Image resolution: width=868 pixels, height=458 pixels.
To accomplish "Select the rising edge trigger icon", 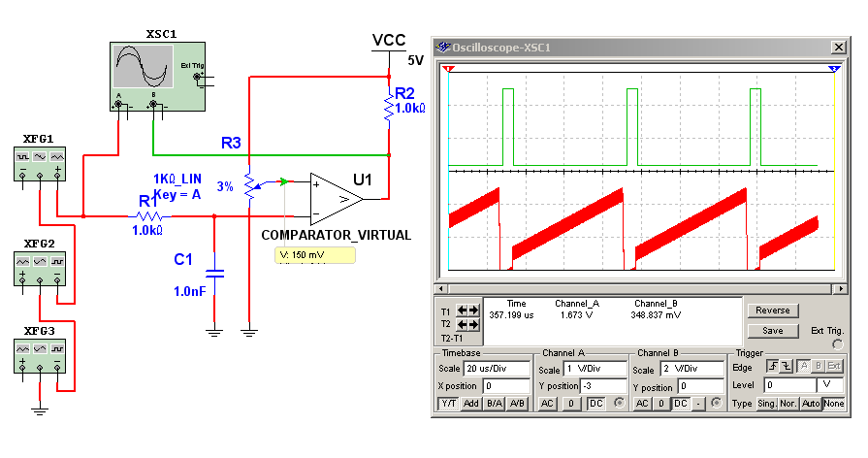I will (x=773, y=366).
